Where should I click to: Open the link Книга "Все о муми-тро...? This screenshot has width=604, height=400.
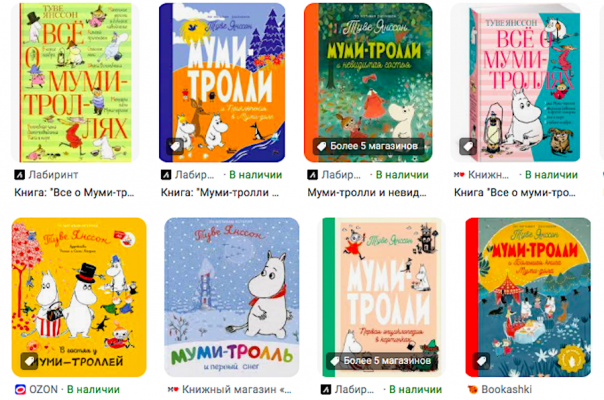515,192
